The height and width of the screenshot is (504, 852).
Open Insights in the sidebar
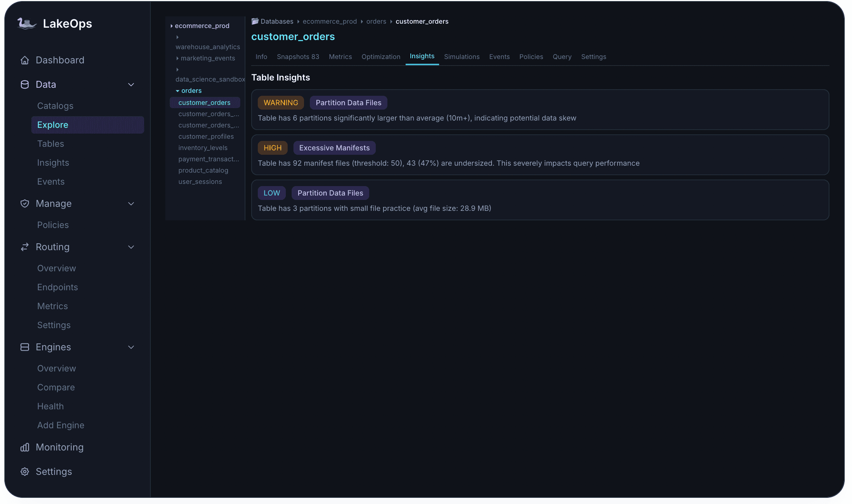pyautogui.click(x=53, y=163)
